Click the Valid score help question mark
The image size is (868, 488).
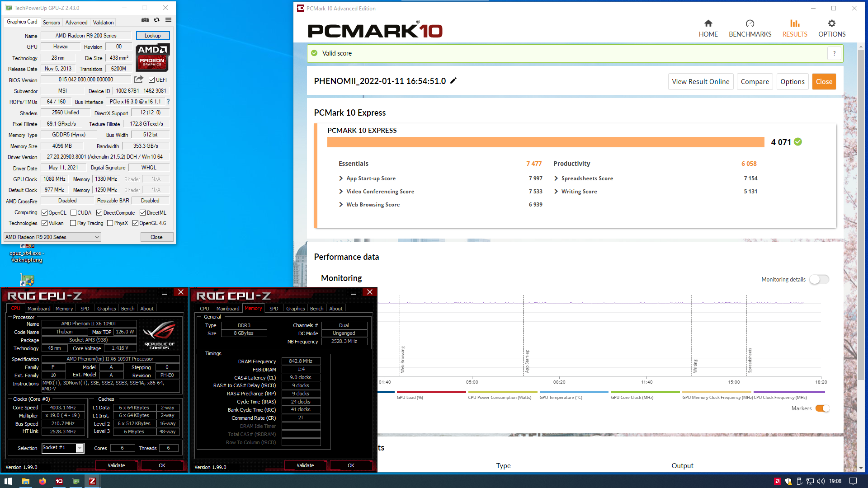(835, 53)
